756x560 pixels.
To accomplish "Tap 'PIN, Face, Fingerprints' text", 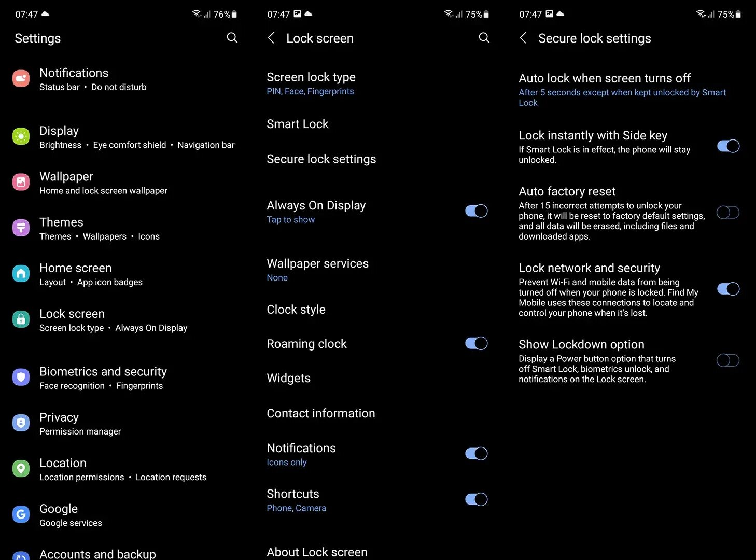I will 310,91.
